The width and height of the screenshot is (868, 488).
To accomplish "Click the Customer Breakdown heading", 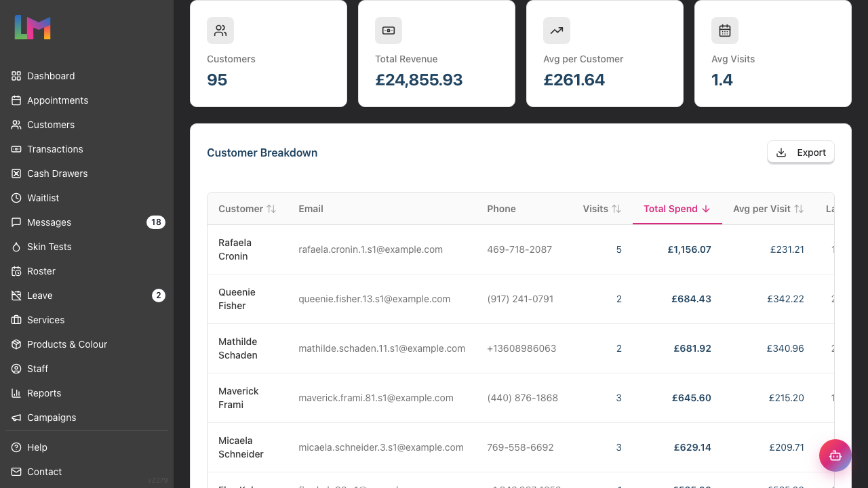I will pos(262,152).
